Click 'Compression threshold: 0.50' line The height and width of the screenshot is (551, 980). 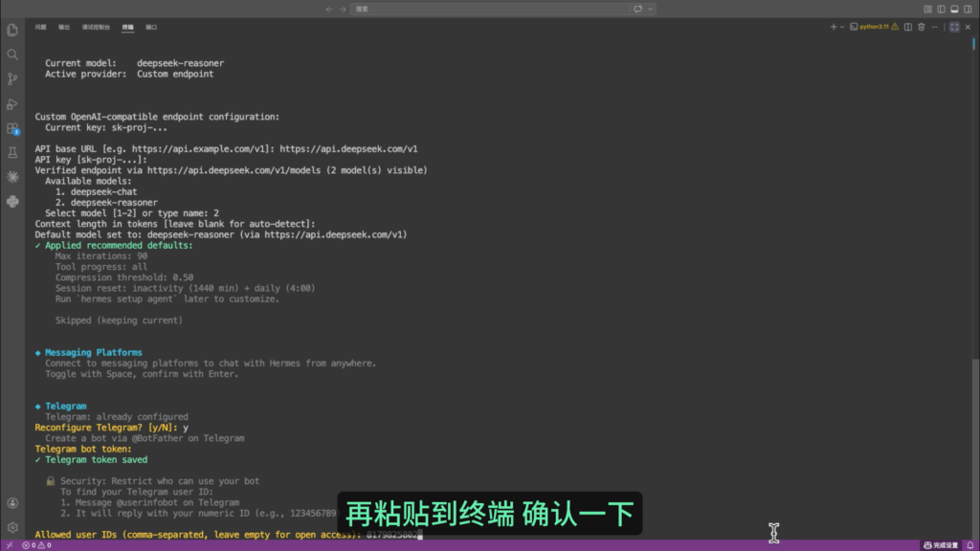pyautogui.click(x=124, y=277)
